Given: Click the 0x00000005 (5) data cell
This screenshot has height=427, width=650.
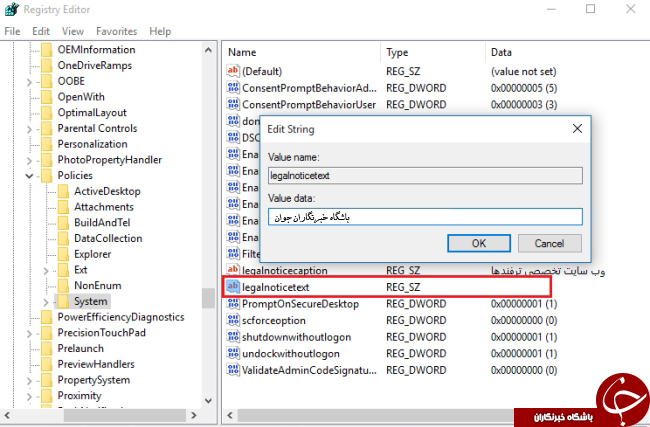Looking at the screenshot, I should 524,88.
